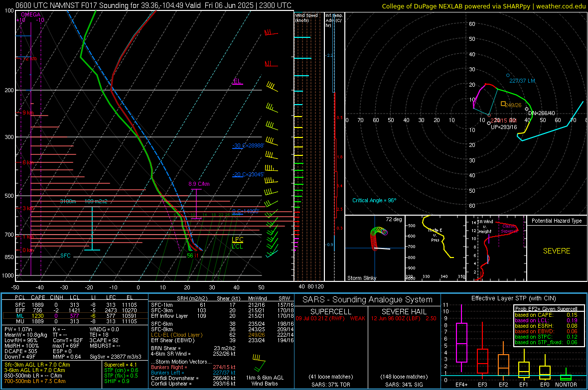
Task: Click the green LCL label on the skew-T
Action: coord(237,247)
